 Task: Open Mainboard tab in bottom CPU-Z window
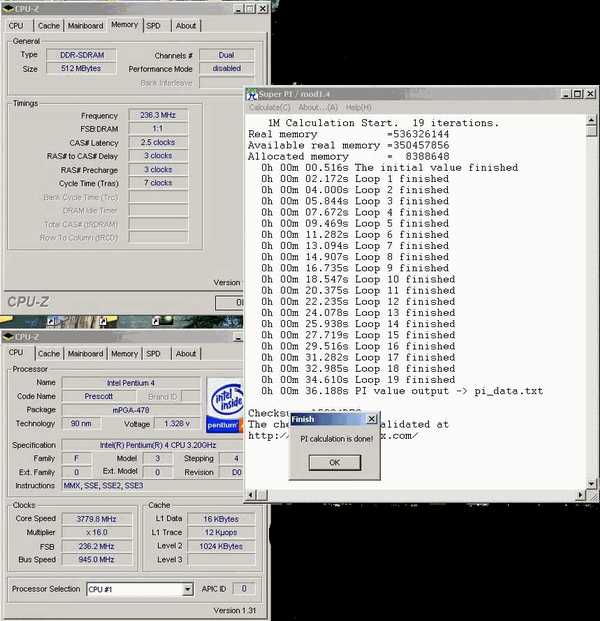[x=85, y=354]
